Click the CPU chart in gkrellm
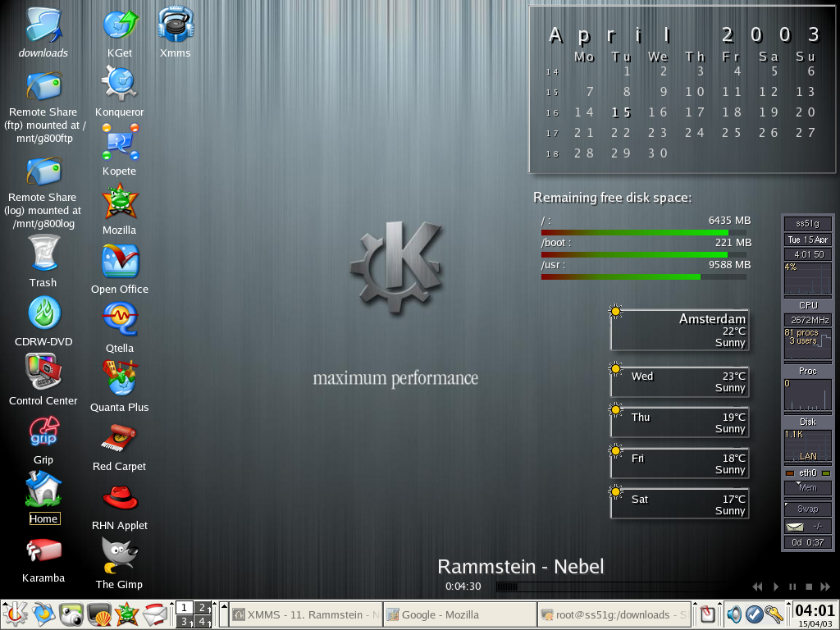This screenshot has height=630, width=840. tap(808, 279)
